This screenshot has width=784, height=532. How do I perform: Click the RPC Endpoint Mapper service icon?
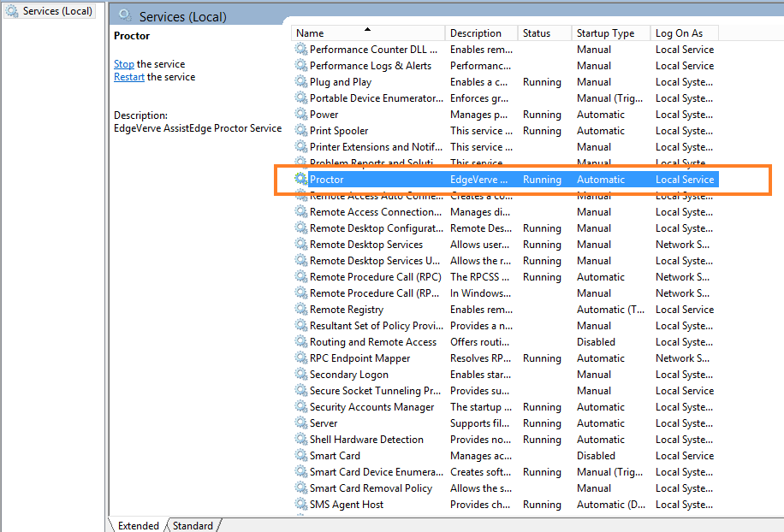(x=300, y=358)
